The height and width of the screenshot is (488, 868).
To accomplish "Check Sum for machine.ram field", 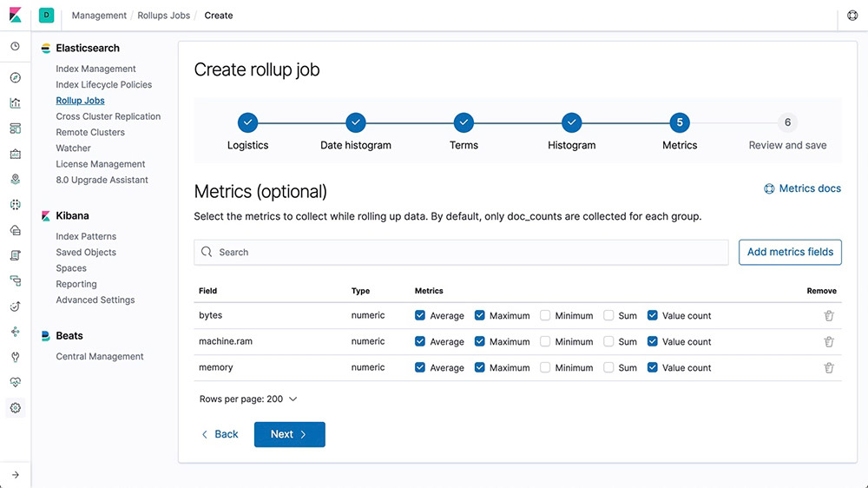I will 609,342.
